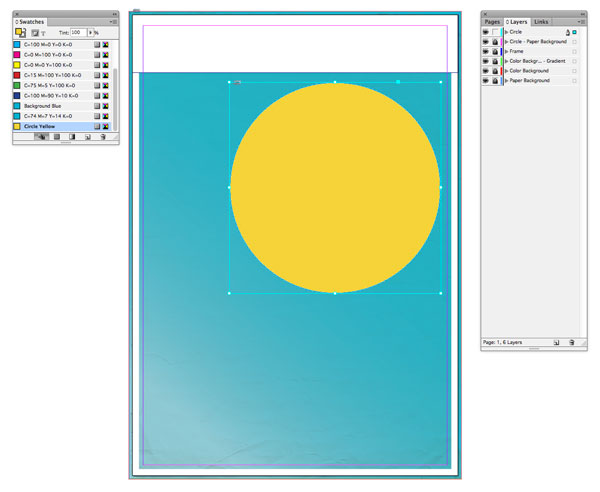
Task: Select the Layers tab
Action: coord(517,22)
